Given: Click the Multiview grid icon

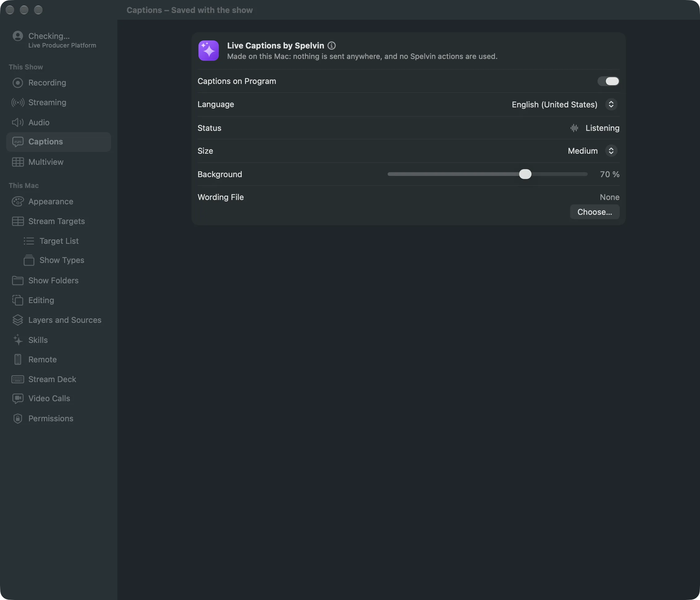Looking at the screenshot, I should (x=18, y=162).
